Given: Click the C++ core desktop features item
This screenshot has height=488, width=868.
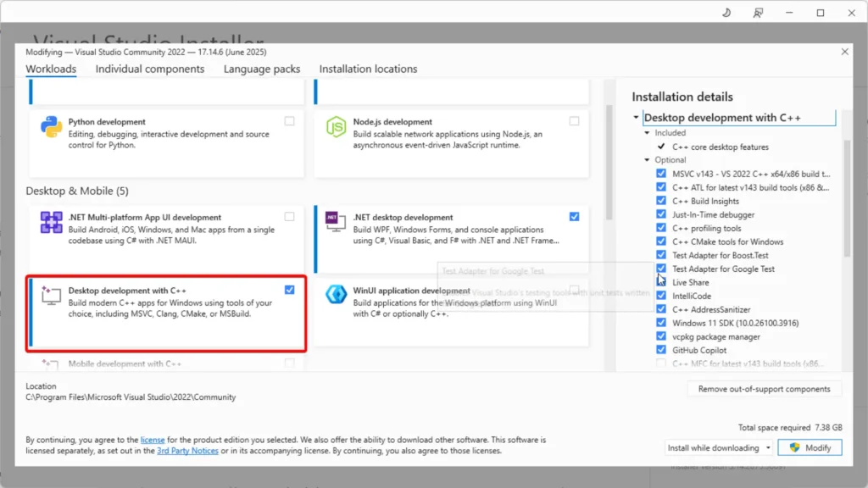Looking at the screenshot, I should point(721,147).
